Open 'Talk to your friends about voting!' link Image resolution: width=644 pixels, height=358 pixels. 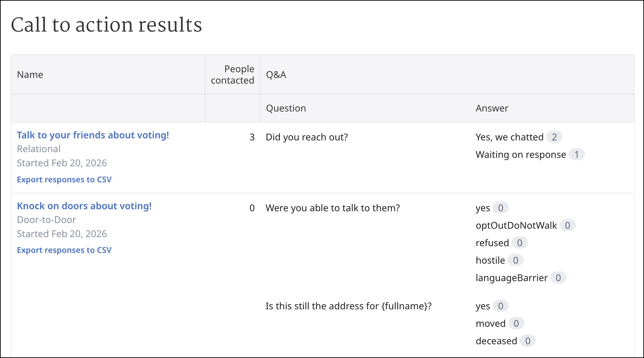[93, 135]
